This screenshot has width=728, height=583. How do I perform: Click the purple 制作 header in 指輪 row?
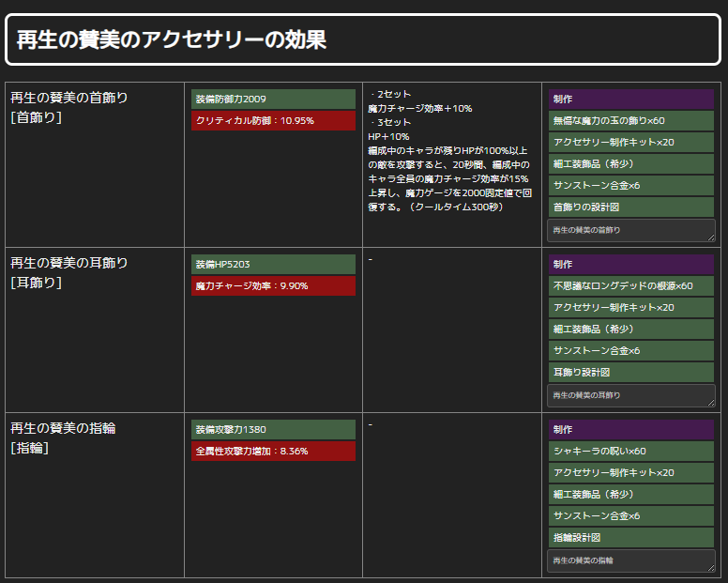pos(631,430)
